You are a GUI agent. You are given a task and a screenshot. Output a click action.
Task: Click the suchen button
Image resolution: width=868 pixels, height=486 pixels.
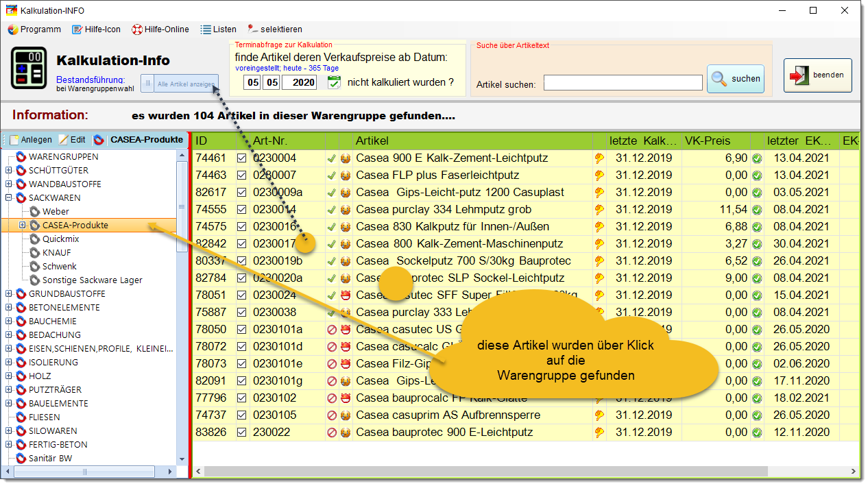pos(736,79)
